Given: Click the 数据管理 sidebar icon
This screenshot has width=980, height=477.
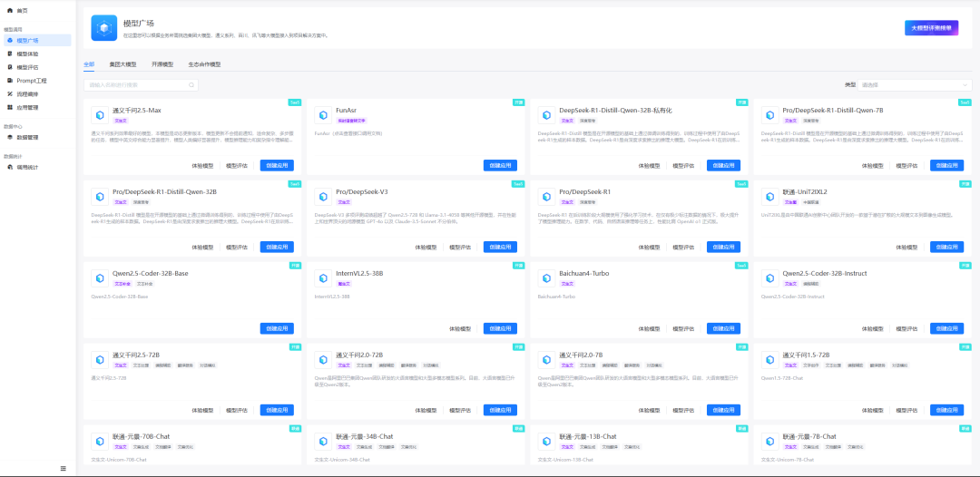Looking at the screenshot, I should [x=10, y=137].
